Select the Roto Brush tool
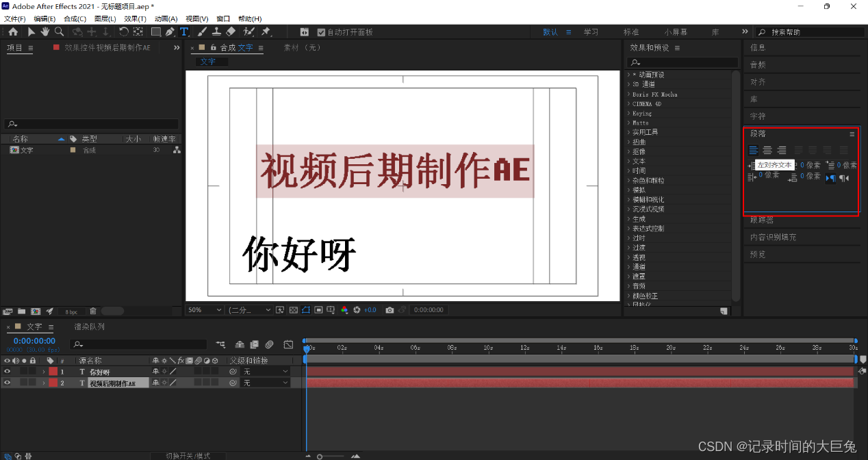The width and height of the screenshot is (868, 460). [248, 32]
